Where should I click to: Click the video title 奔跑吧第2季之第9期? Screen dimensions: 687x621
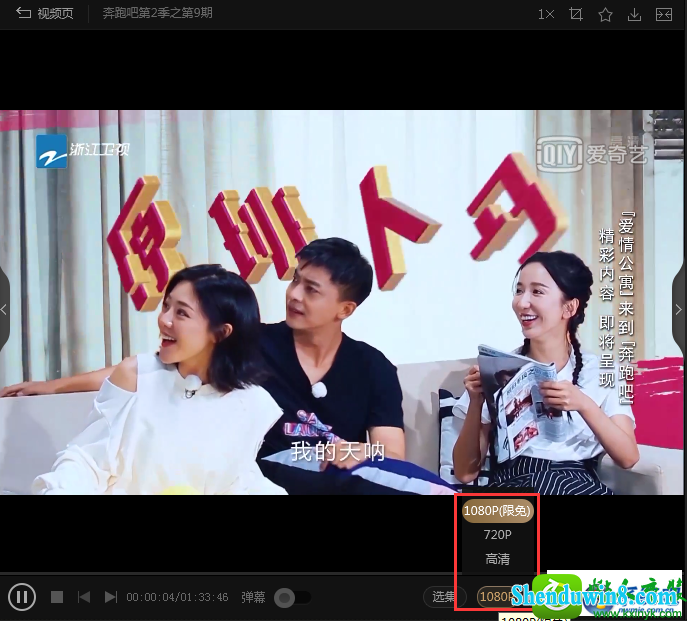pos(157,13)
